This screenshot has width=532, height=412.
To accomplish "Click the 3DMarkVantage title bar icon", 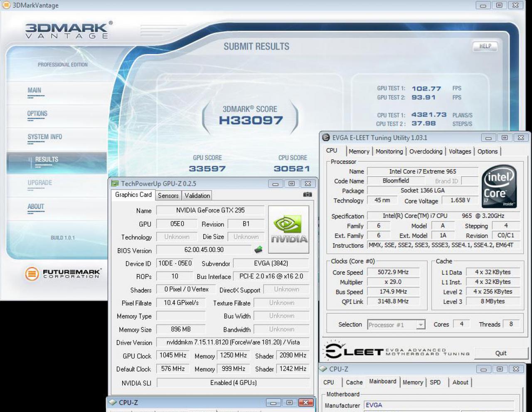I will coord(6,5).
